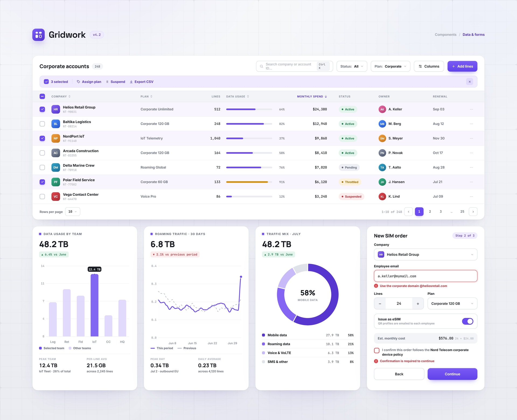Viewport: 517px width, 420px height.
Task: Click the PF avatar for Polar Field Service
Action: (56, 182)
